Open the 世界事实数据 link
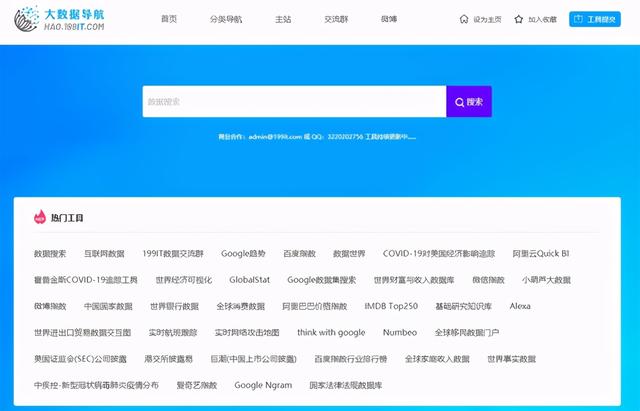The height and width of the screenshot is (411, 640). pyautogui.click(x=511, y=359)
